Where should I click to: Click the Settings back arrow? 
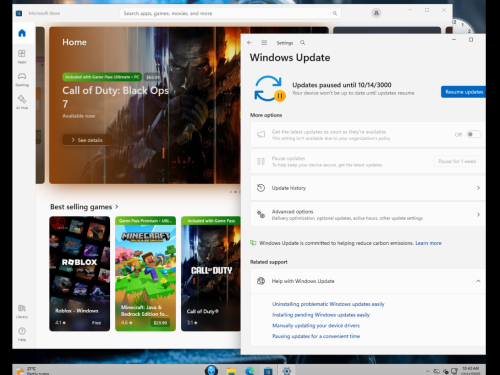[x=249, y=43]
